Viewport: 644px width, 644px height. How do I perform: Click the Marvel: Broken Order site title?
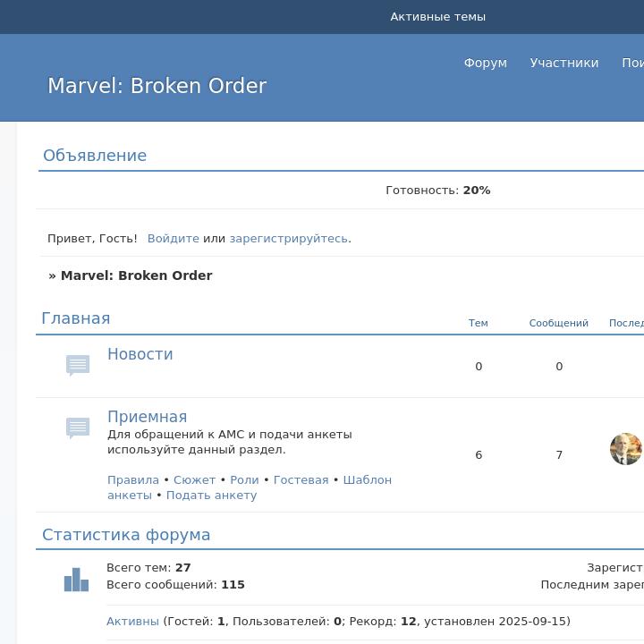point(157,86)
